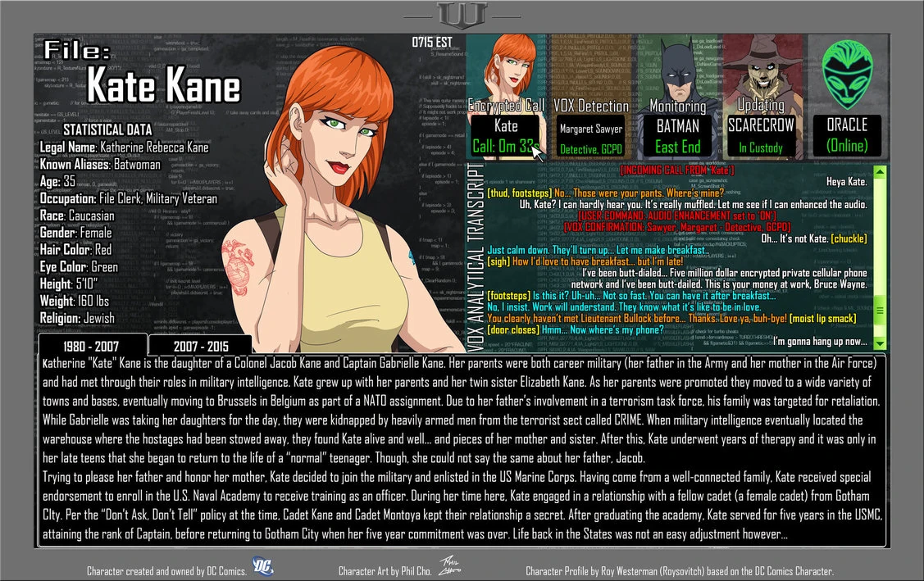Click the transcript scroll-up arrow

881,170
